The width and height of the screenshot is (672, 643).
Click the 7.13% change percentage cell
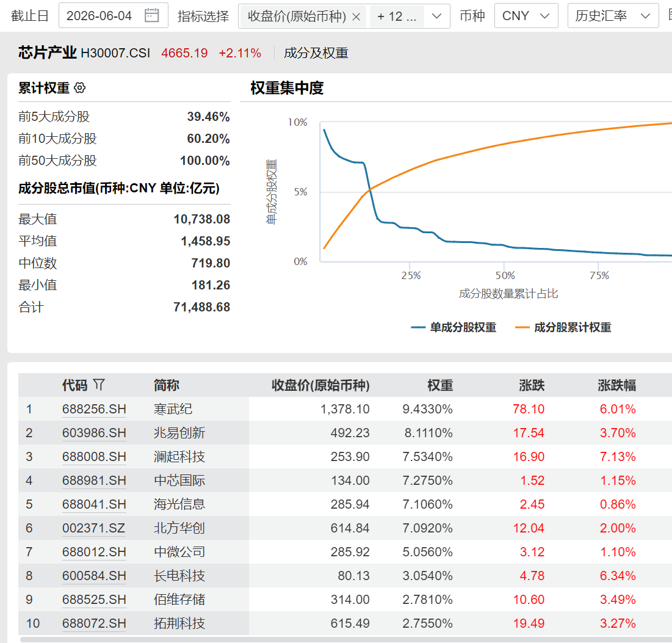click(x=618, y=457)
